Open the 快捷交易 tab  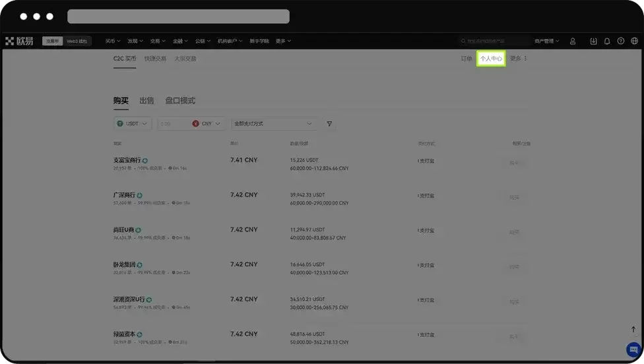click(x=155, y=59)
